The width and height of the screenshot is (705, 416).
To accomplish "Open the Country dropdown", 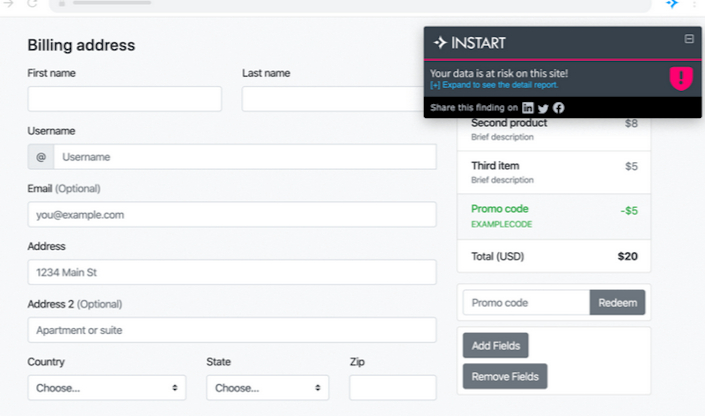I will (107, 388).
